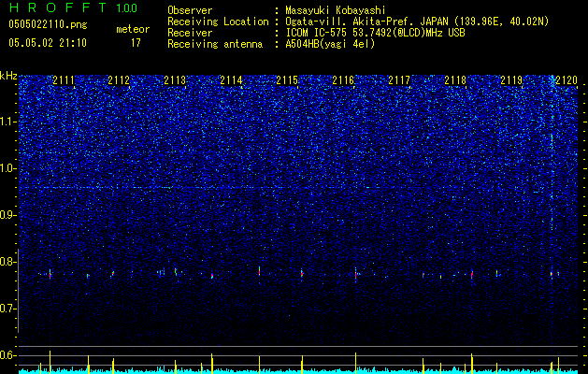
Task: Click time marker 2119
Action: coord(511,80)
